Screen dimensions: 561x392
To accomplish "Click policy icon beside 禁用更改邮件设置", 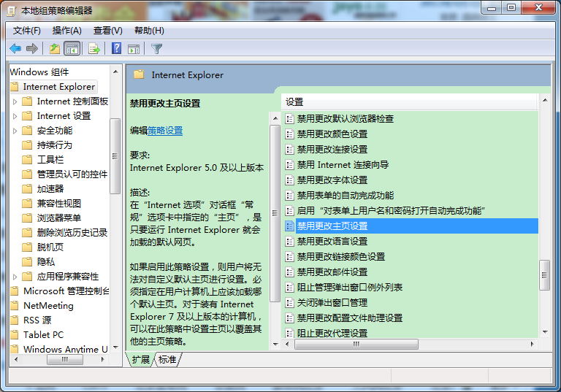I will 289,272.
